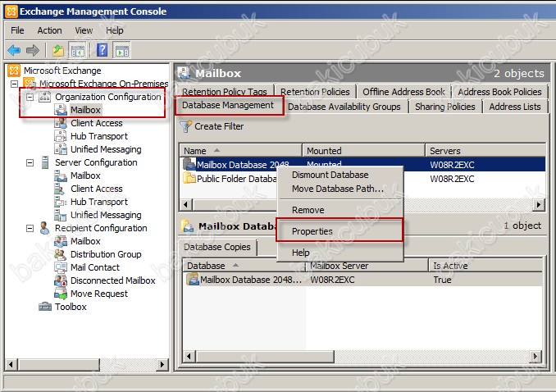Click the Up one level folder icon
Viewport: 556px width, 392px height.
[58, 50]
